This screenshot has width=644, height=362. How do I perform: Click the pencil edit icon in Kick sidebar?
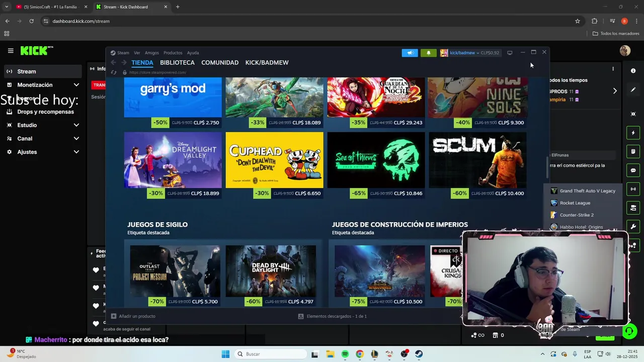pos(633,89)
